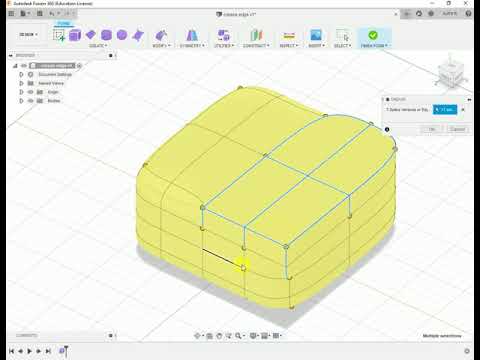The width and height of the screenshot is (480, 360).
Task: Open the Symmetry menu dropdown
Action: click(192, 45)
